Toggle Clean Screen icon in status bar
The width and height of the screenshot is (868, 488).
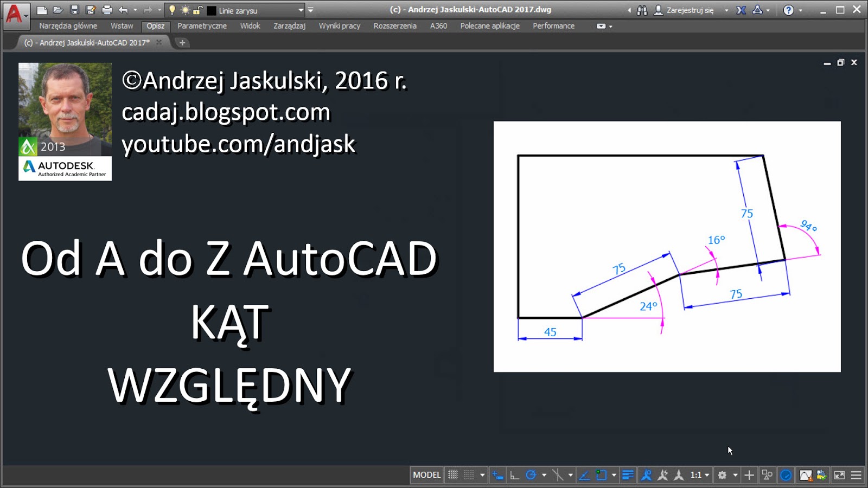coord(839,475)
